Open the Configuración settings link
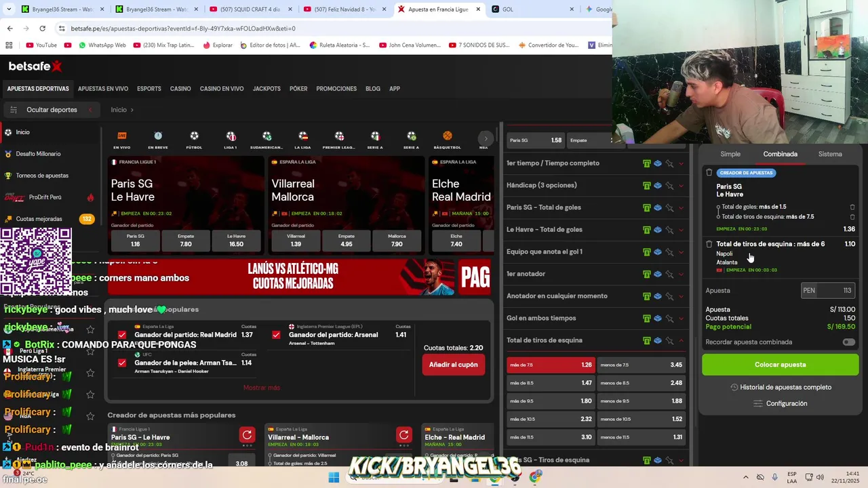 781,403
